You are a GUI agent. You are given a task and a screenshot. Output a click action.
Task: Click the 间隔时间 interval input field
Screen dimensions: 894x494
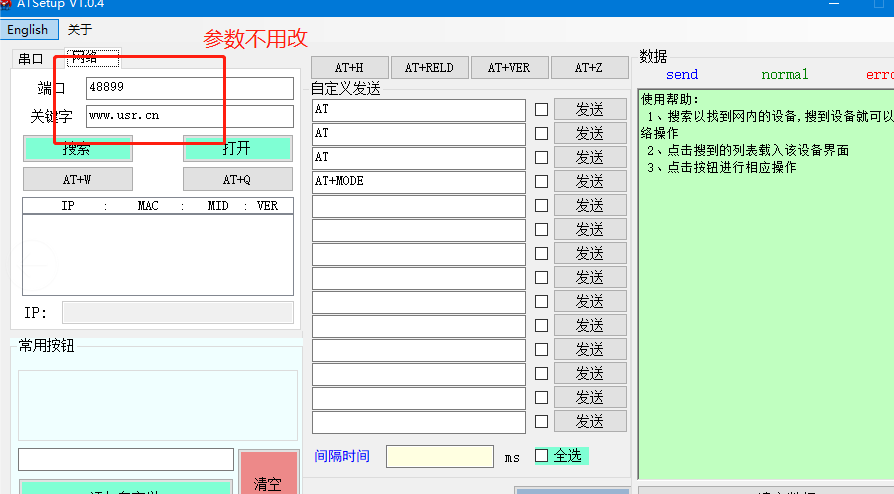click(439, 456)
